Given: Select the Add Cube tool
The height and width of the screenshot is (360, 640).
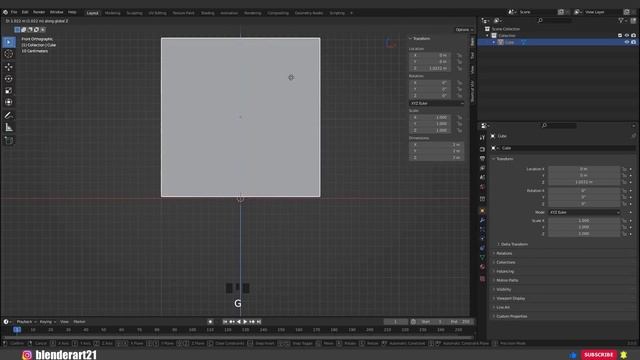Looking at the screenshot, I should click(x=9, y=140).
